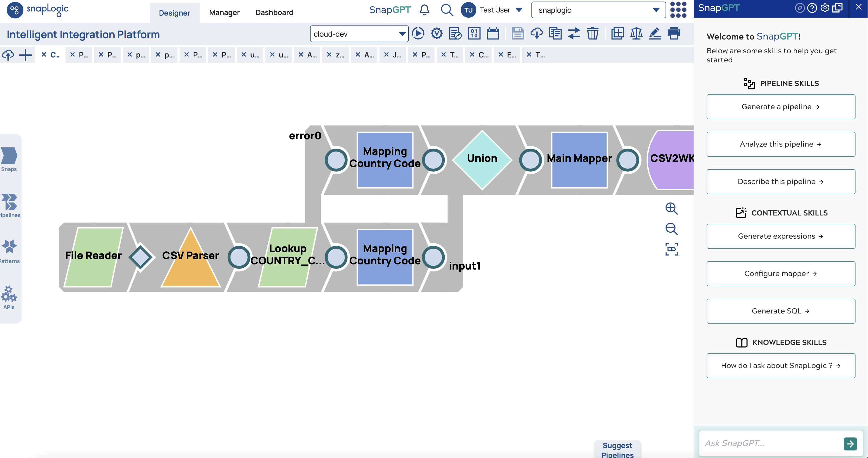Switch to the Manager tab
The width and height of the screenshot is (868, 458).
coord(224,12)
